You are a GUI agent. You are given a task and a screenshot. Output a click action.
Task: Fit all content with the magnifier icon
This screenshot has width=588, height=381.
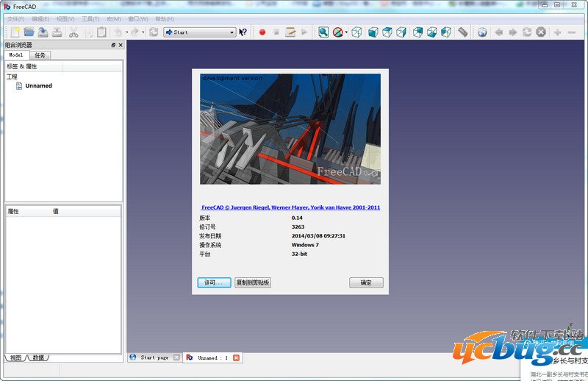pyautogui.click(x=323, y=32)
